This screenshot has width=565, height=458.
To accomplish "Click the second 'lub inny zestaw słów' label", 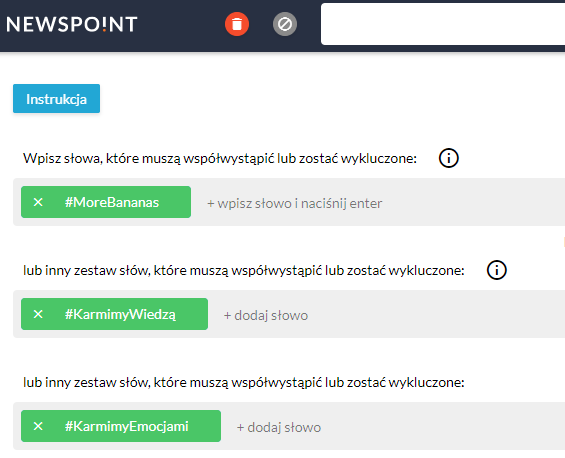I will (x=244, y=270).
